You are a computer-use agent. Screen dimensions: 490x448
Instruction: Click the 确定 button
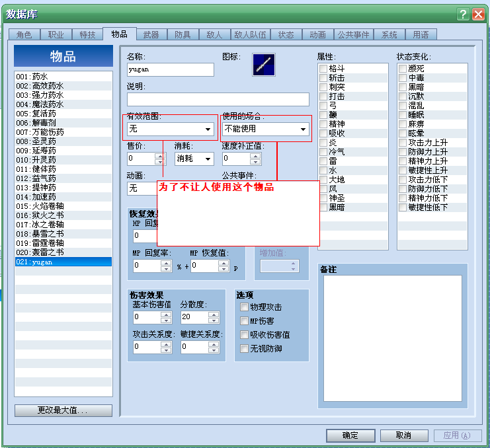[x=350, y=435]
